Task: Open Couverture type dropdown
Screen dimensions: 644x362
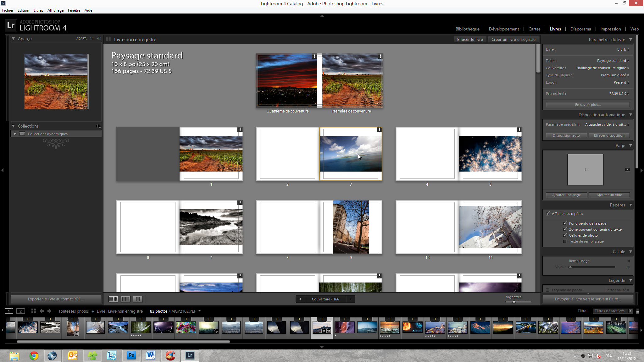Action: point(602,68)
